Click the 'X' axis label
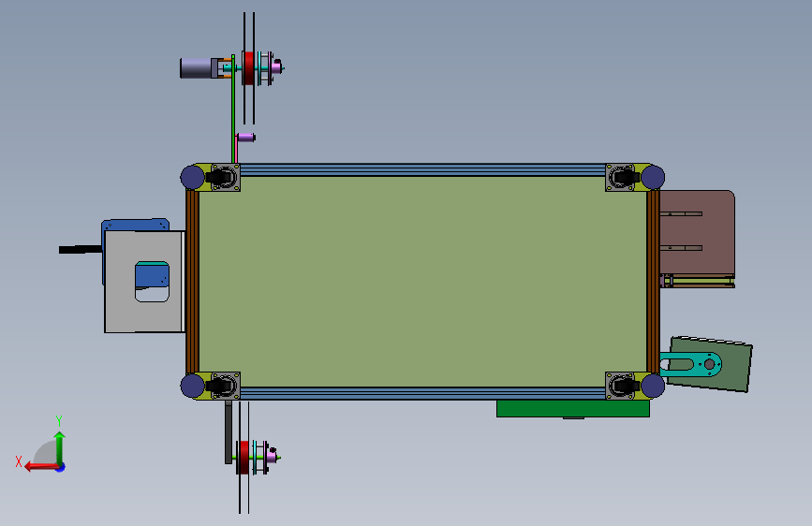 tap(19, 461)
